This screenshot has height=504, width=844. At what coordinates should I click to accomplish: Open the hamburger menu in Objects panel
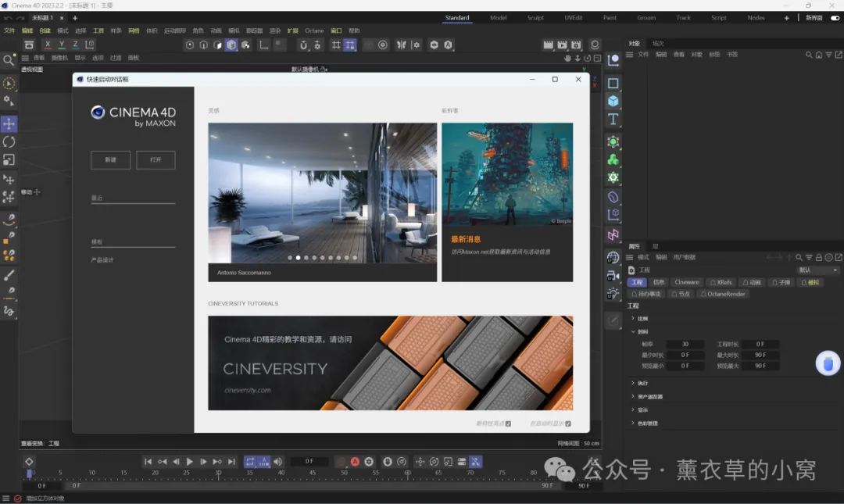(629, 55)
